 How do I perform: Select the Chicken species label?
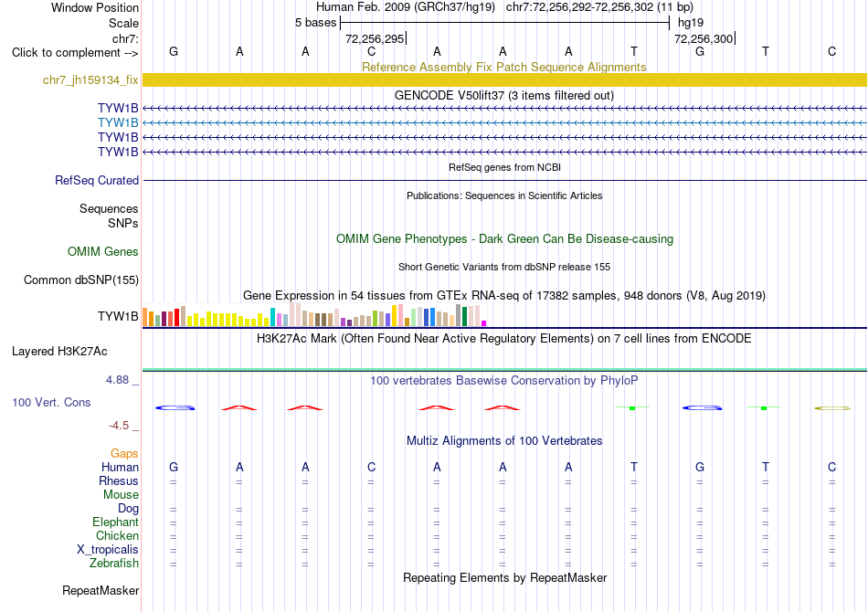[117, 535]
